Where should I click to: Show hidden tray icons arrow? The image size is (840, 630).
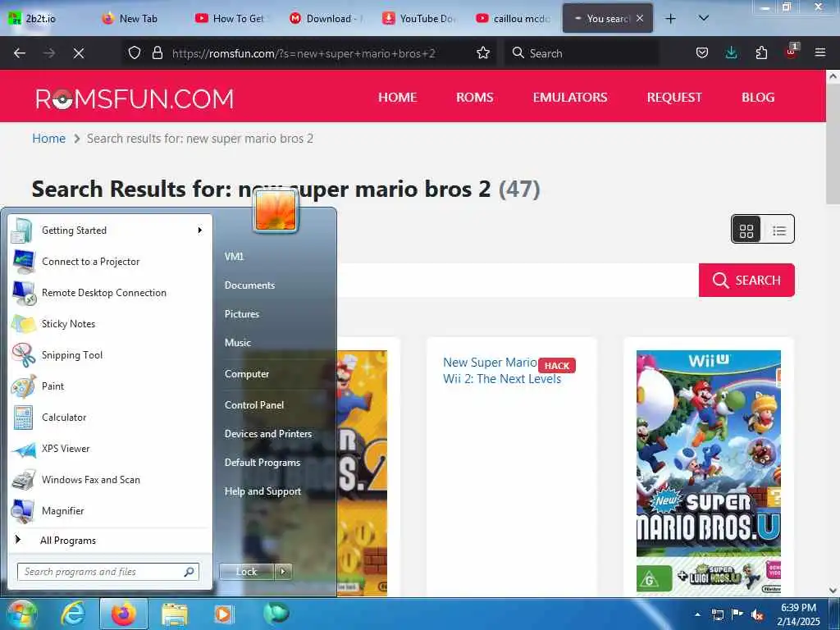[x=697, y=614]
